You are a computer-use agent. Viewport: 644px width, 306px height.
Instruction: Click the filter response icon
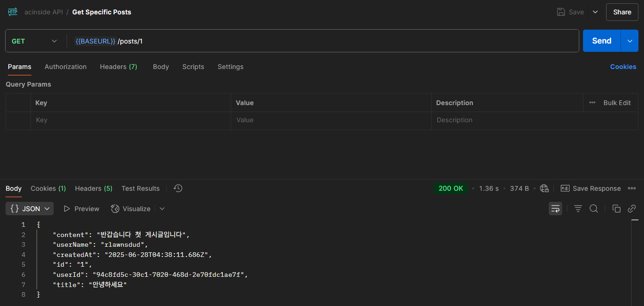pos(578,209)
